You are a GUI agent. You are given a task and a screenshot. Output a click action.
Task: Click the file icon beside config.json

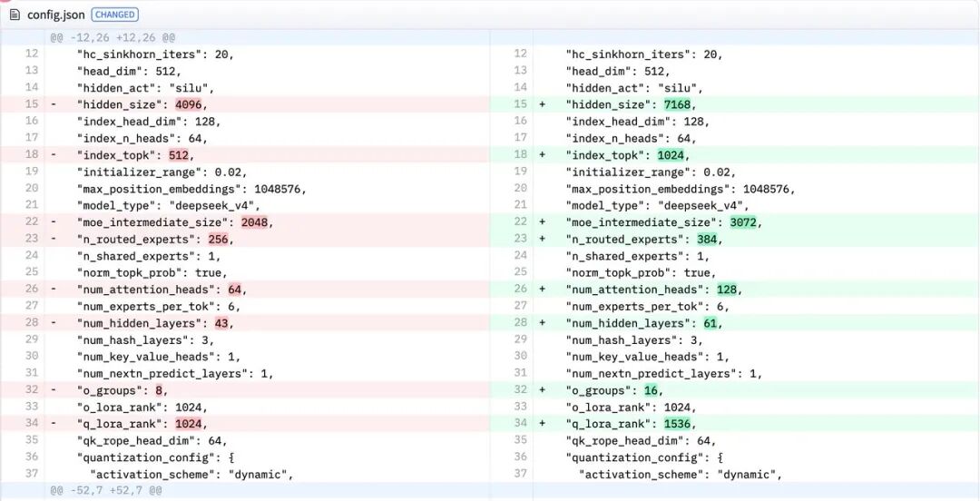(15, 15)
